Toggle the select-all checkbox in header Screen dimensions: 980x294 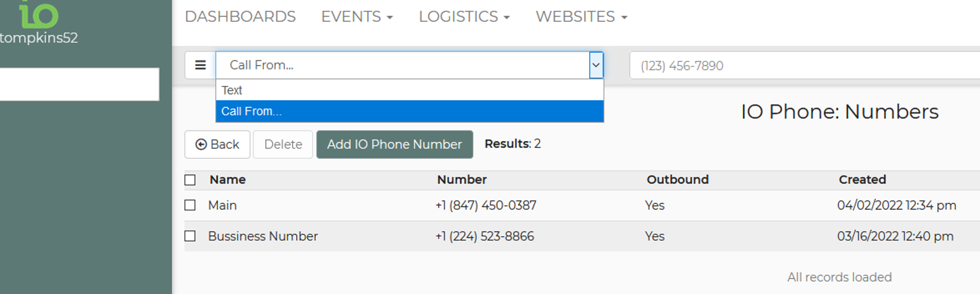(190, 180)
